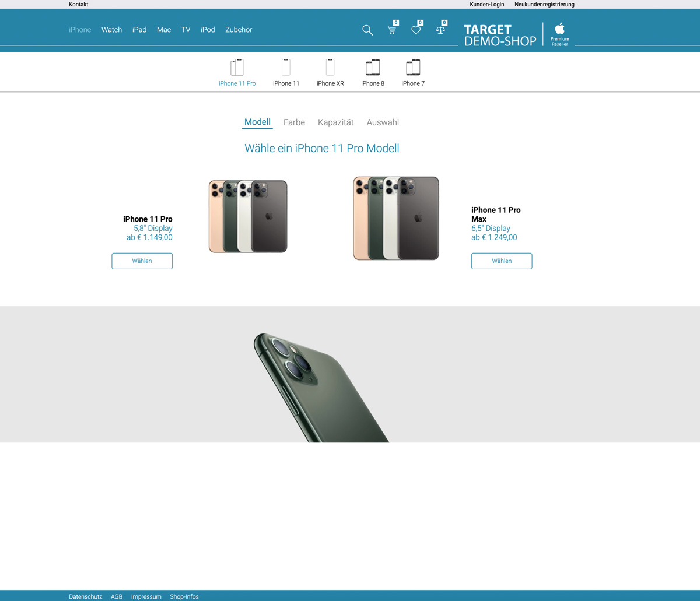
Task: Click Wählen for iPhone 11 Pro
Action: click(142, 261)
